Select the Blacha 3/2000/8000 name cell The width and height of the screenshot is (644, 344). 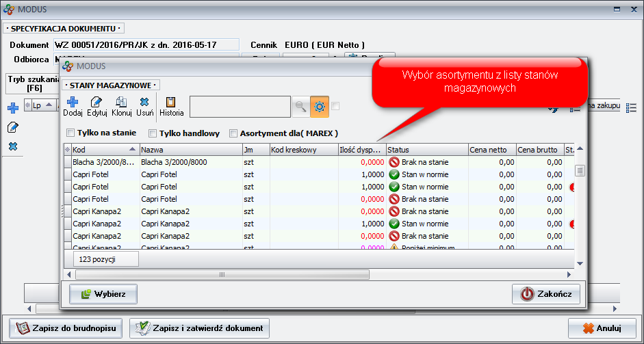(190, 162)
